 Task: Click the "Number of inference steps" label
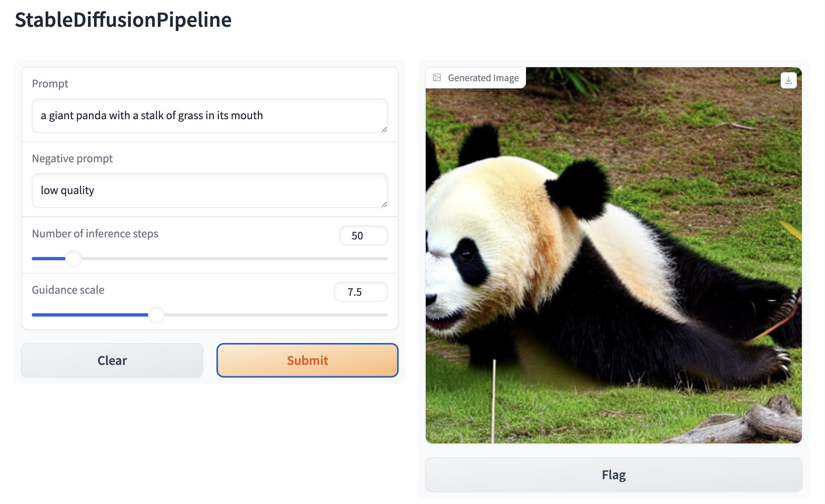click(x=95, y=233)
